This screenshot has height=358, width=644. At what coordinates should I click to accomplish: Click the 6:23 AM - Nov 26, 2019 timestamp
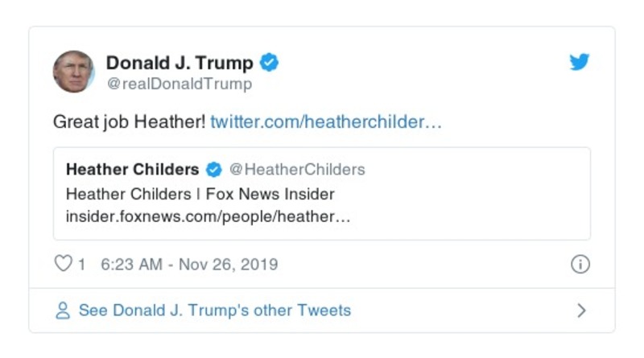[x=189, y=265]
